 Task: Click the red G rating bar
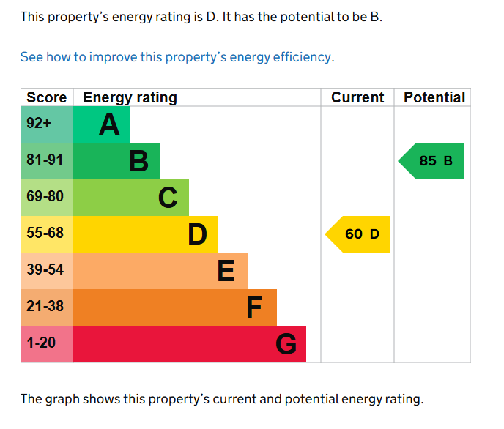click(x=190, y=344)
